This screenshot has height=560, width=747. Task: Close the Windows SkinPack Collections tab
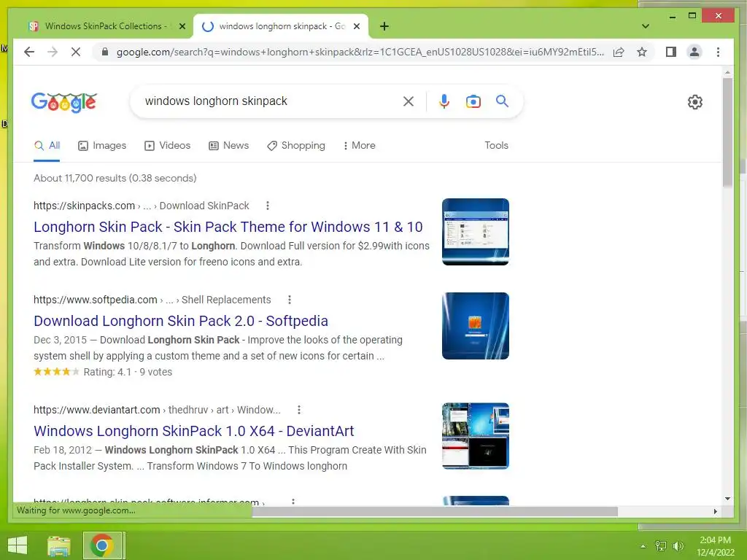[182, 26]
